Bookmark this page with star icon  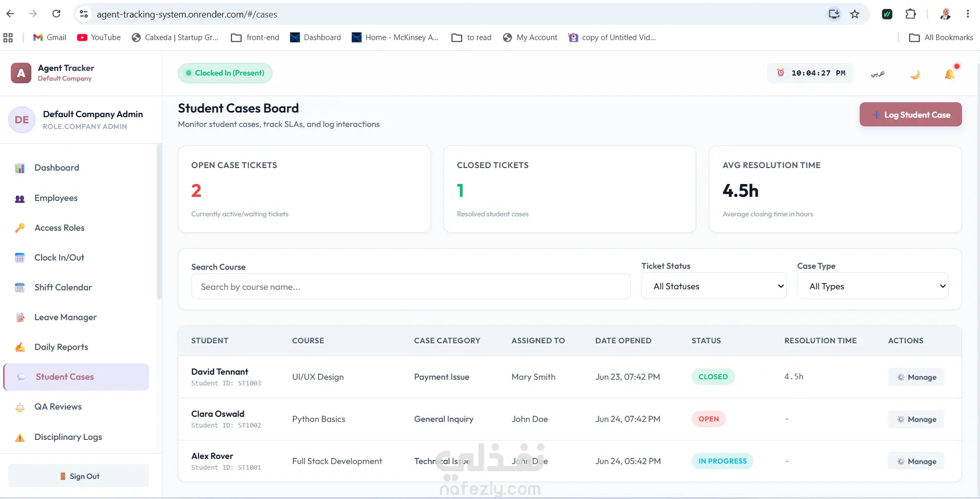[x=855, y=14]
